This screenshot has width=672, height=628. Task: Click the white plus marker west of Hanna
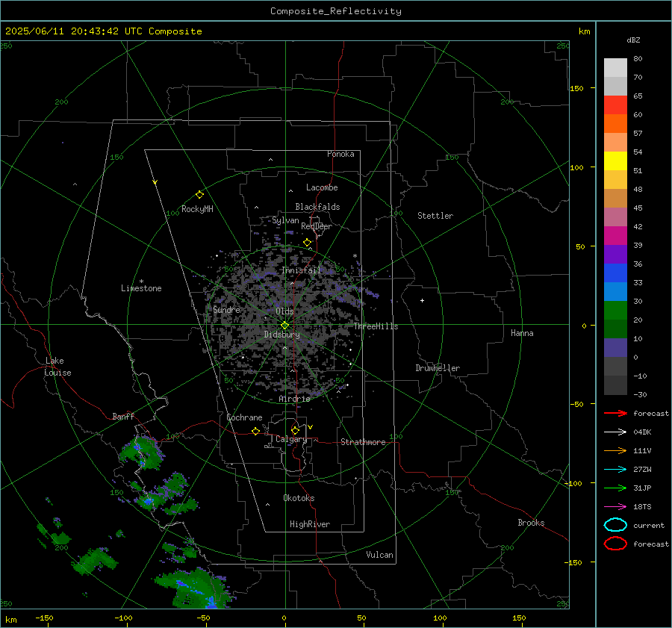point(422,300)
